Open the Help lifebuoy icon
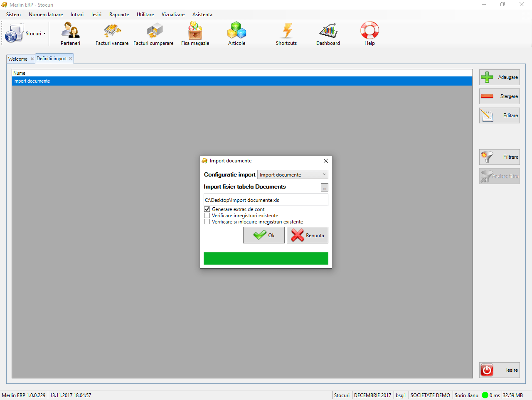532x400 pixels. pyautogui.click(x=369, y=31)
